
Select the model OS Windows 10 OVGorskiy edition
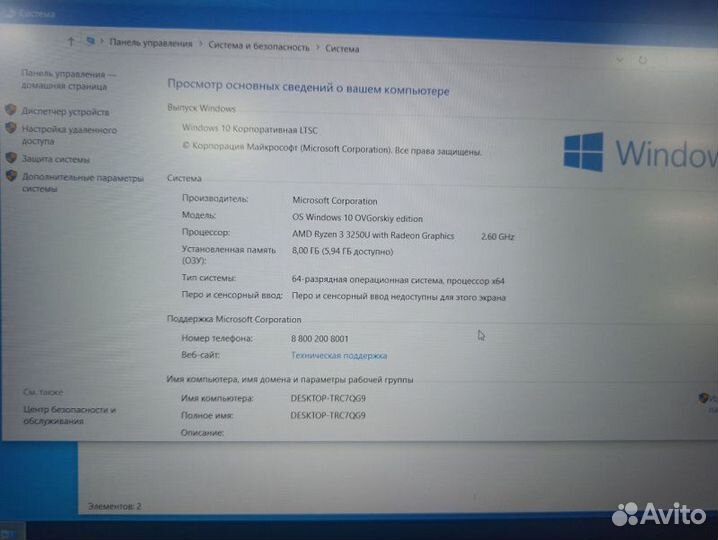pos(357,218)
